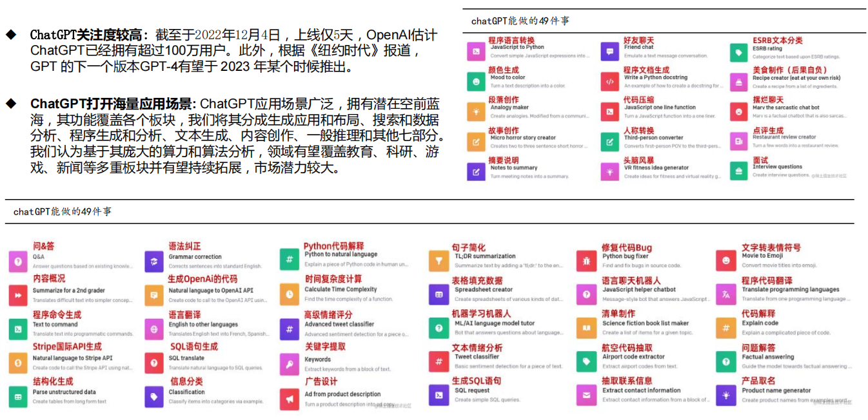The height and width of the screenshot is (420, 868).
Task: Click the Friend chat message icon
Action: click(x=609, y=52)
